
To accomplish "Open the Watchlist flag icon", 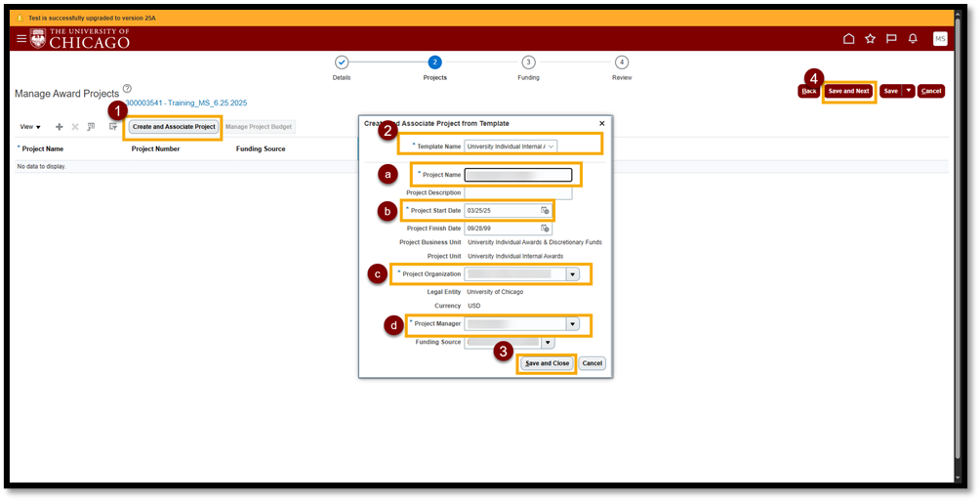I will (891, 39).
